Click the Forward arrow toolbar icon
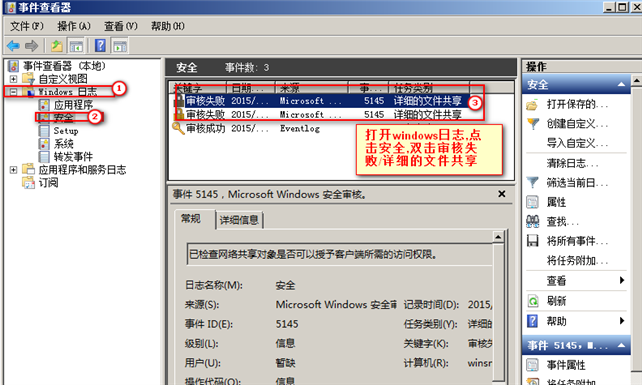 [32, 45]
